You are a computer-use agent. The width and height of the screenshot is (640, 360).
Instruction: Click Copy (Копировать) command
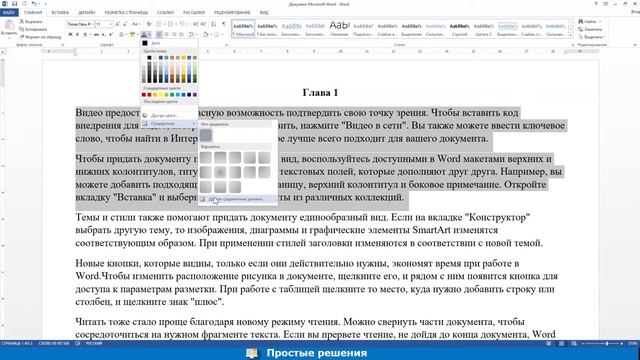[33, 29]
